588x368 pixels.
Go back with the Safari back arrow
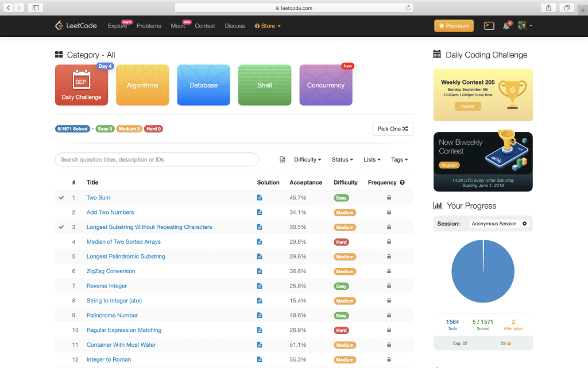click(x=8, y=7)
